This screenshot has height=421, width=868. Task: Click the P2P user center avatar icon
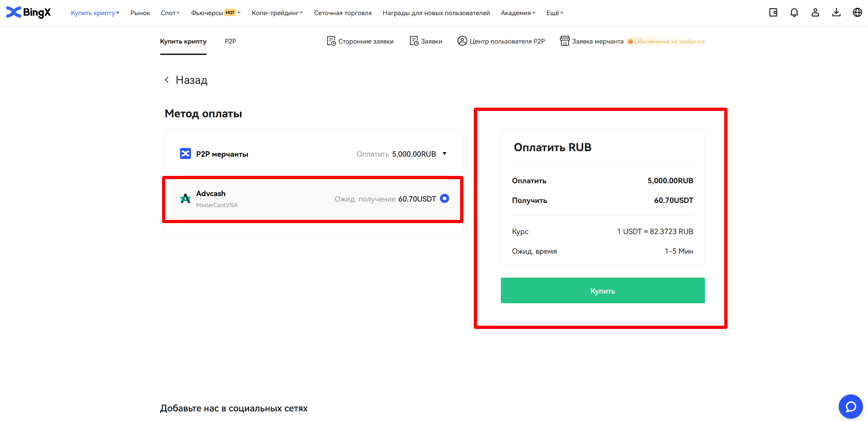coord(462,41)
